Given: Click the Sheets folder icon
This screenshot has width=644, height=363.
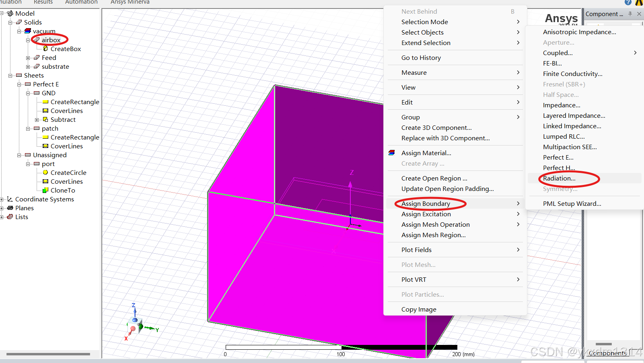Looking at the screenshot, I should coord(19,75).
